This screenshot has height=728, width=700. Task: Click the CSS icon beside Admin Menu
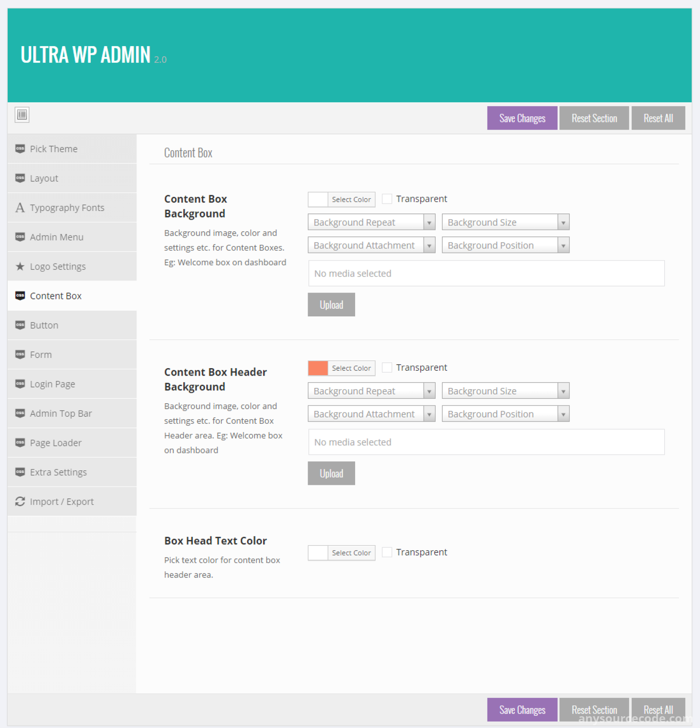20,237
